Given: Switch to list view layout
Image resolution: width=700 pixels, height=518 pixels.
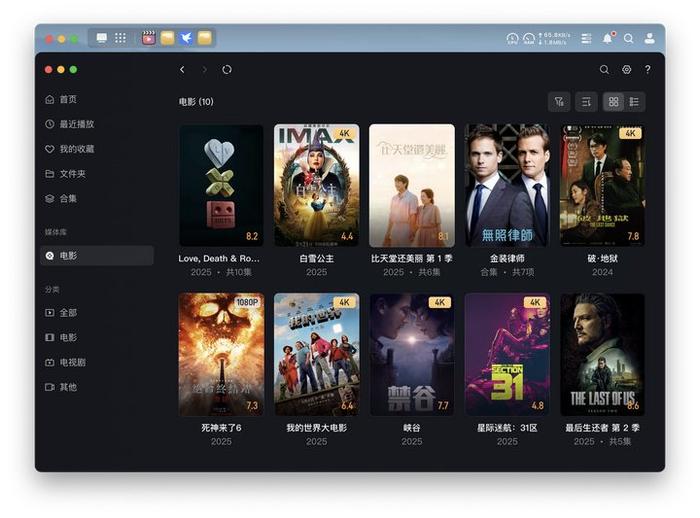Looking at the screenshot, I should tap(634, 102).
